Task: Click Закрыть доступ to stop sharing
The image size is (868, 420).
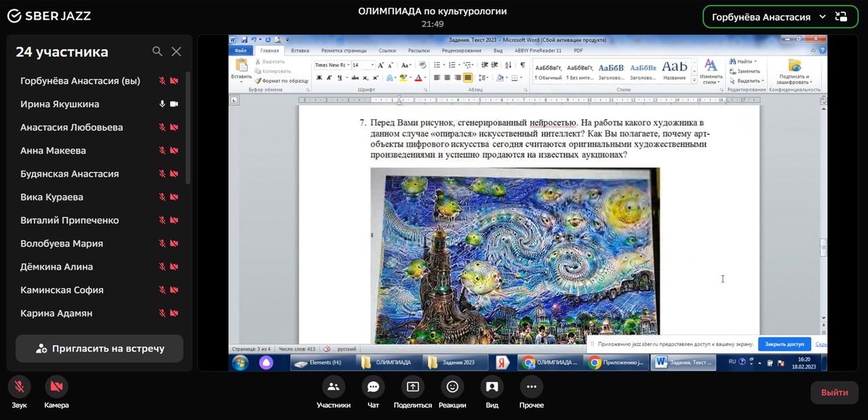Action: [x=784, y=344]
